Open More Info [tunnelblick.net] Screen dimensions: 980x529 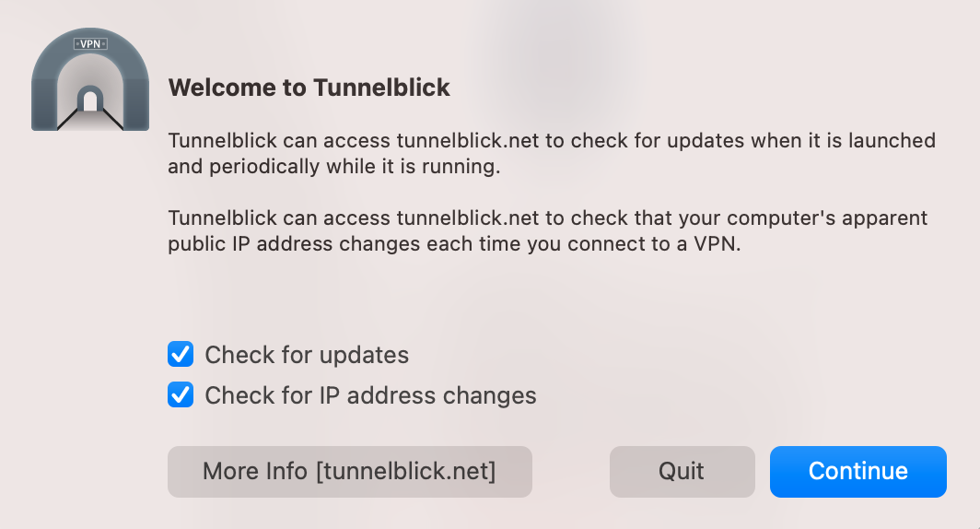click(349, 471)
